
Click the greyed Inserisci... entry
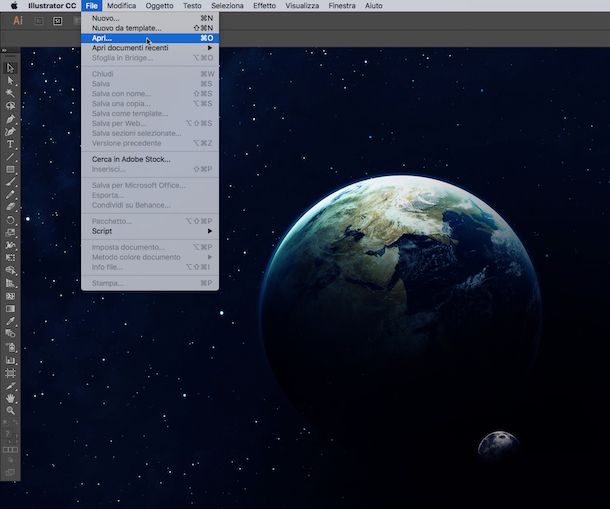[150, 169]
